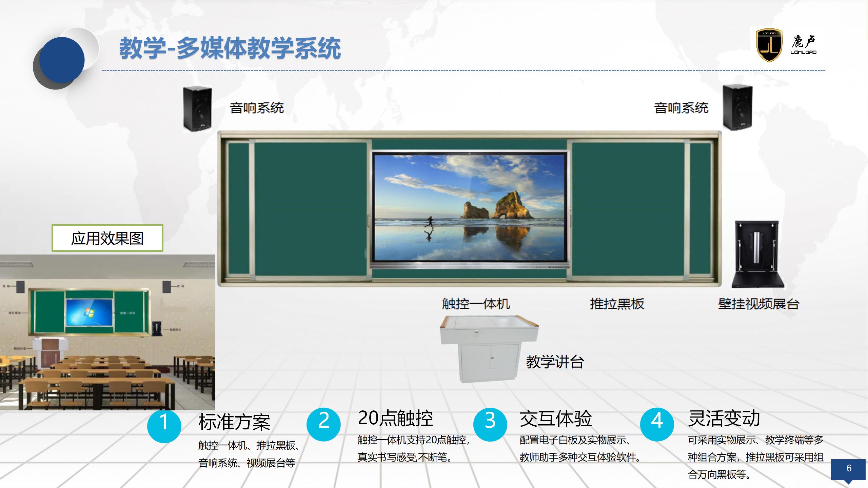Click the page number 6 badge
Screen dimensions: 868x488
tap(849, 469)
